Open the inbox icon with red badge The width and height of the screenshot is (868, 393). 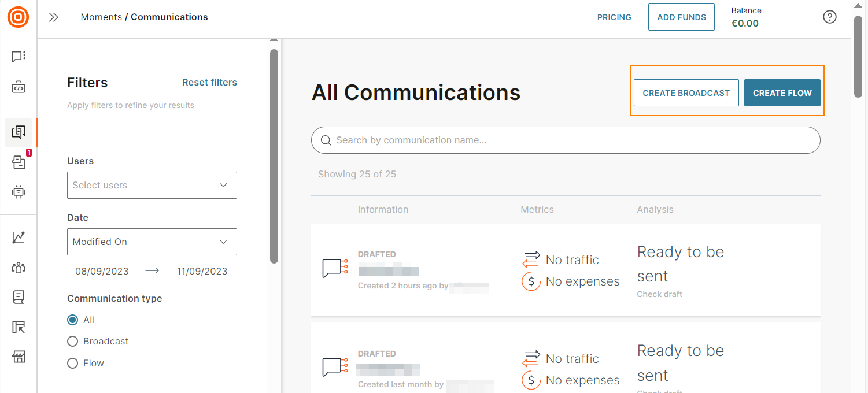coord(19,162)
